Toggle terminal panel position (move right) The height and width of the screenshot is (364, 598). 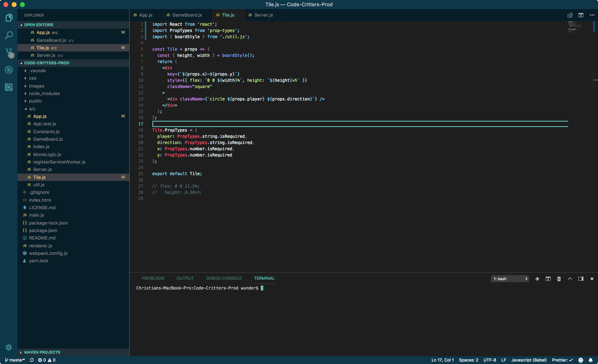click(581, 279)
